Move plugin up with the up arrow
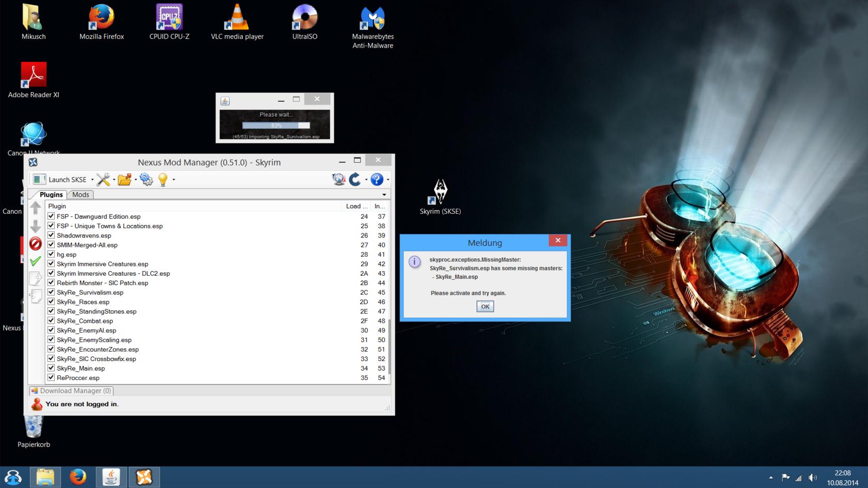 click(x=35, y=208)
